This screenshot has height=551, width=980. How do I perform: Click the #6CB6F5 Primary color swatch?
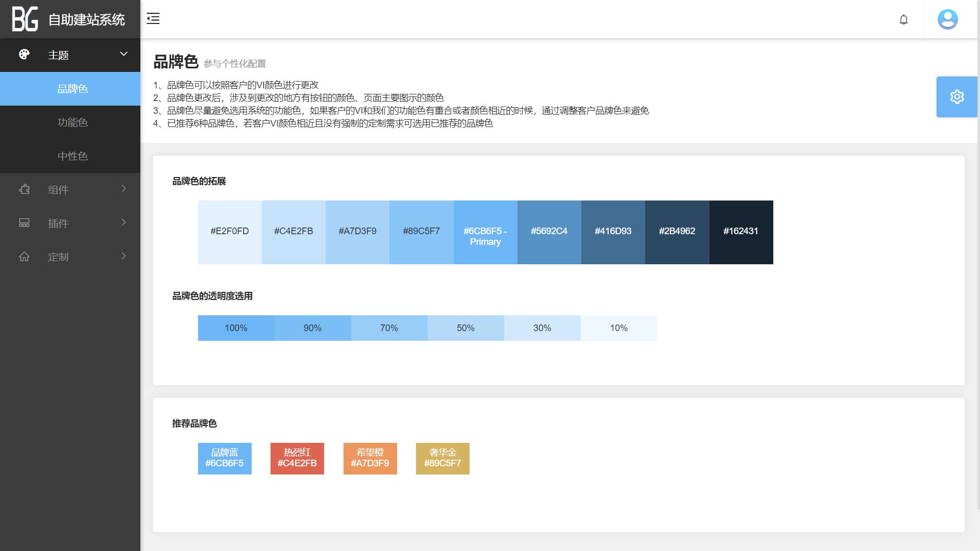[x=485, y=233]
